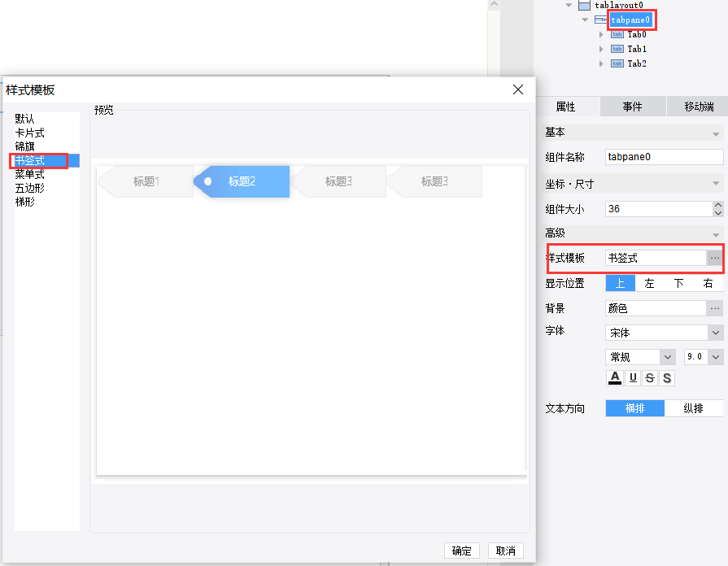Image resolution: width=728 pixels, height=566 pixels.
Task: Toggle the underline U font icon
Action: click(x=633, y=378)
